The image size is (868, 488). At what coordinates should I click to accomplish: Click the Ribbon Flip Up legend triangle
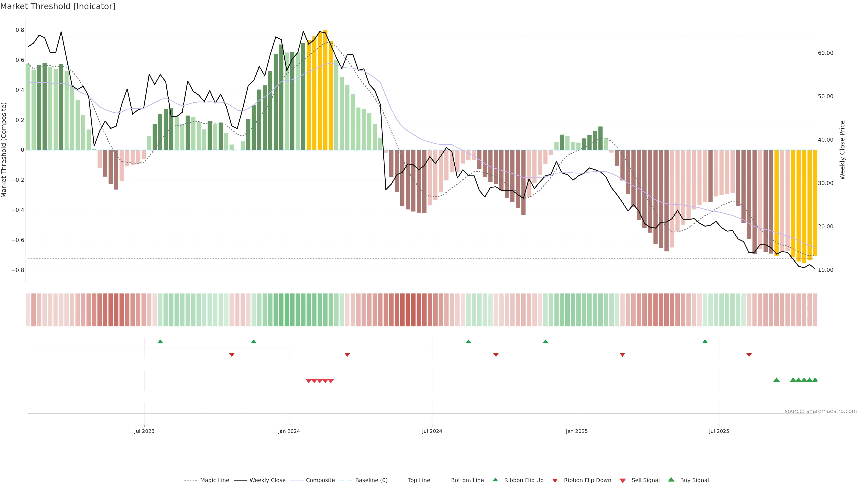click(495, 480)
